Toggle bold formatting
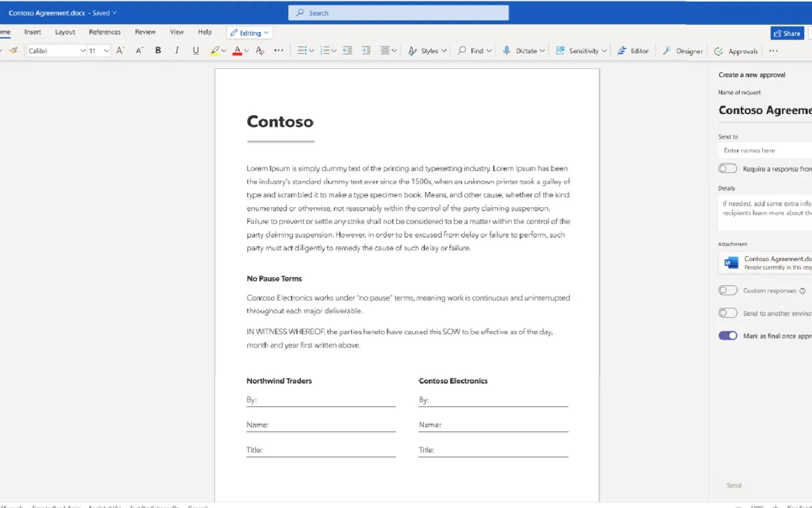The width and height of the screenshot is (812, 508). click(x=158, y=50)
